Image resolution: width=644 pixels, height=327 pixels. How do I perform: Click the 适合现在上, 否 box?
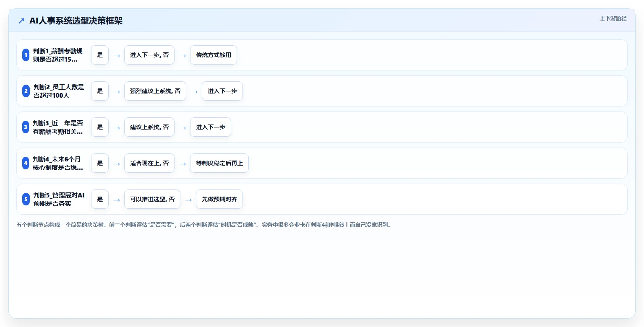click(x=149, y=163)
